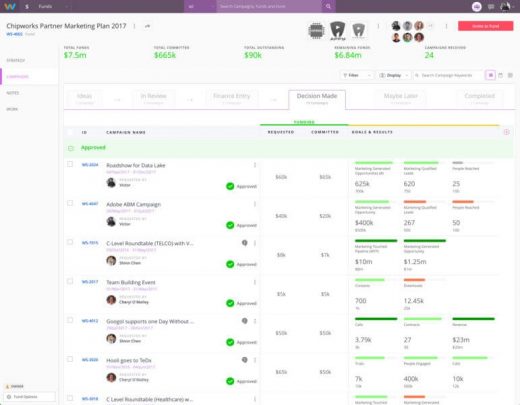Screen dimensions: 520x405
Task: Open the round add icon in the top bar
Action: [x=477, y=6]
